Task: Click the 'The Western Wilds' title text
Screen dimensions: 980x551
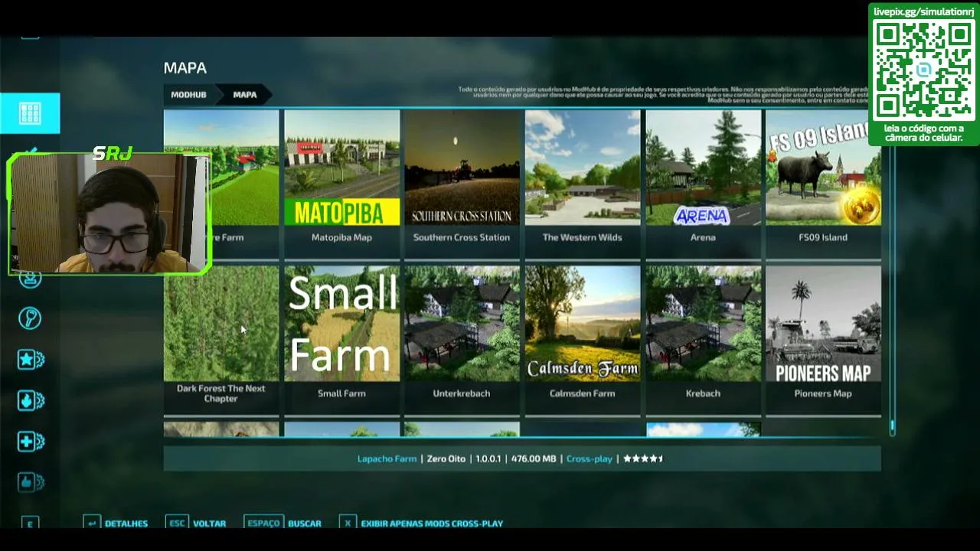Action: point(583,237)
